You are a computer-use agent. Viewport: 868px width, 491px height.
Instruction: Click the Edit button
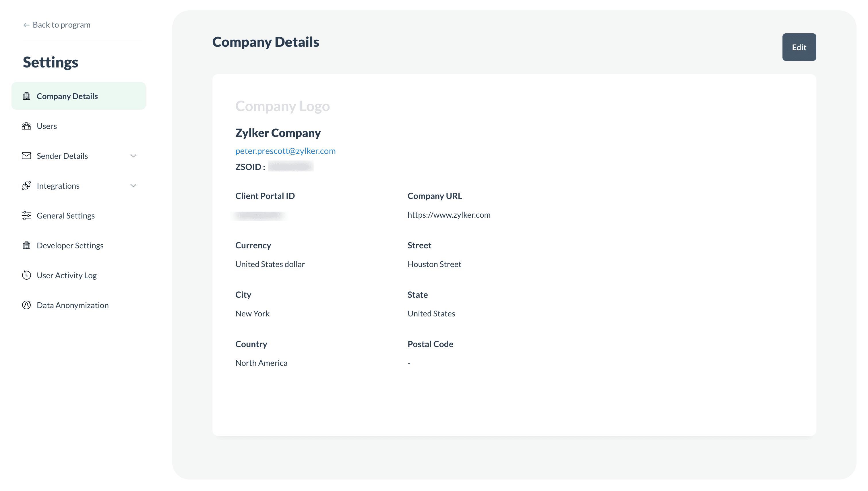coord(799,47)
